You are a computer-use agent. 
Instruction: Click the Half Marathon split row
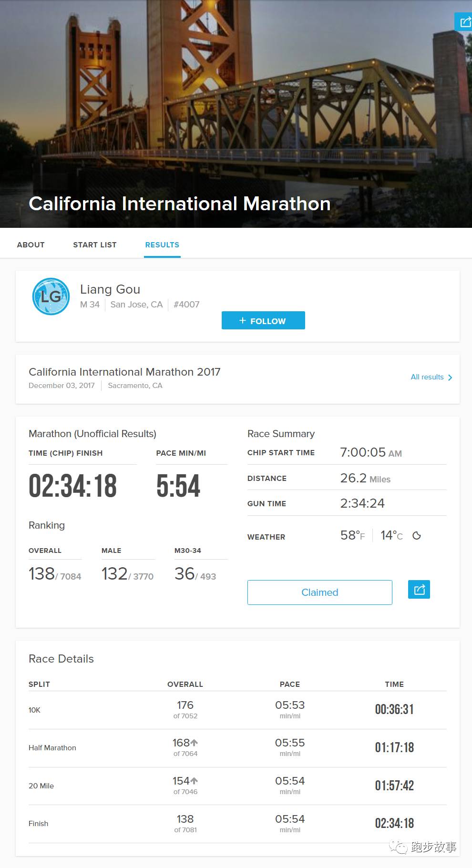tap(237, 747)
